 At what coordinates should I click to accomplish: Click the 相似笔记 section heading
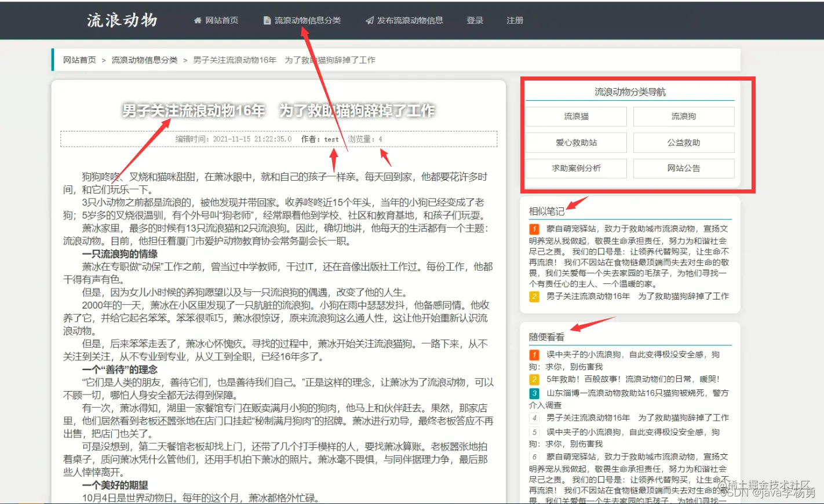(x=546, y=211)
